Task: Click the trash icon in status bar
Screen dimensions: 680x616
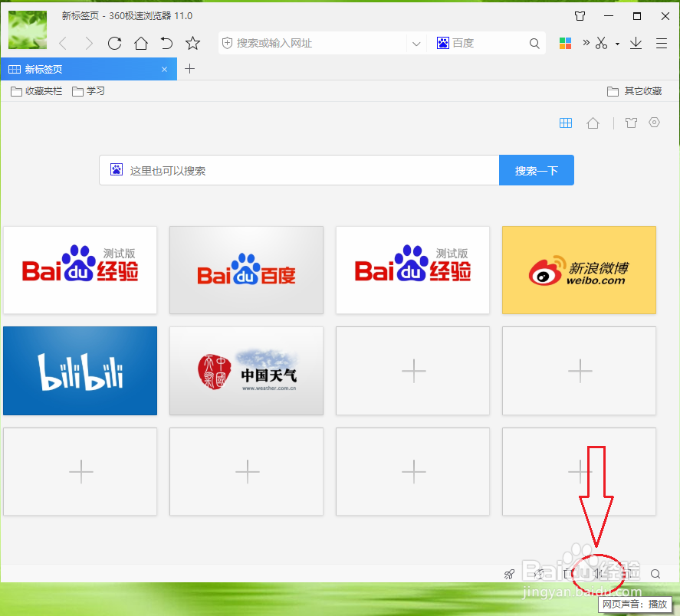Action: tap(568, 574)
